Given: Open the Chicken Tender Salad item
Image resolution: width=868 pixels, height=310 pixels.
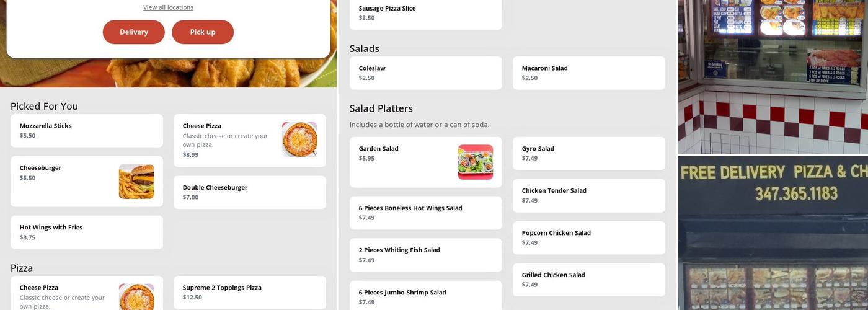Looking at the screenshot, I should coord(588,195).
